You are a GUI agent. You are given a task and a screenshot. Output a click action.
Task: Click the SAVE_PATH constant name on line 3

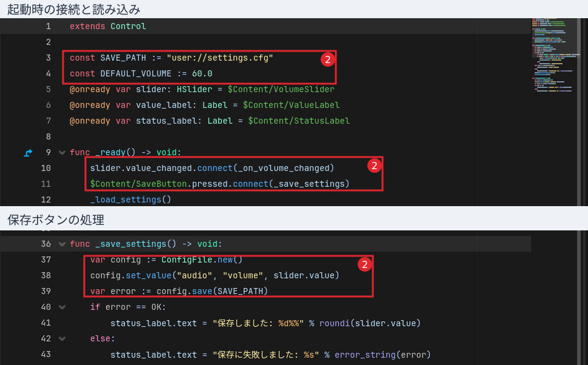pos(123,58)
